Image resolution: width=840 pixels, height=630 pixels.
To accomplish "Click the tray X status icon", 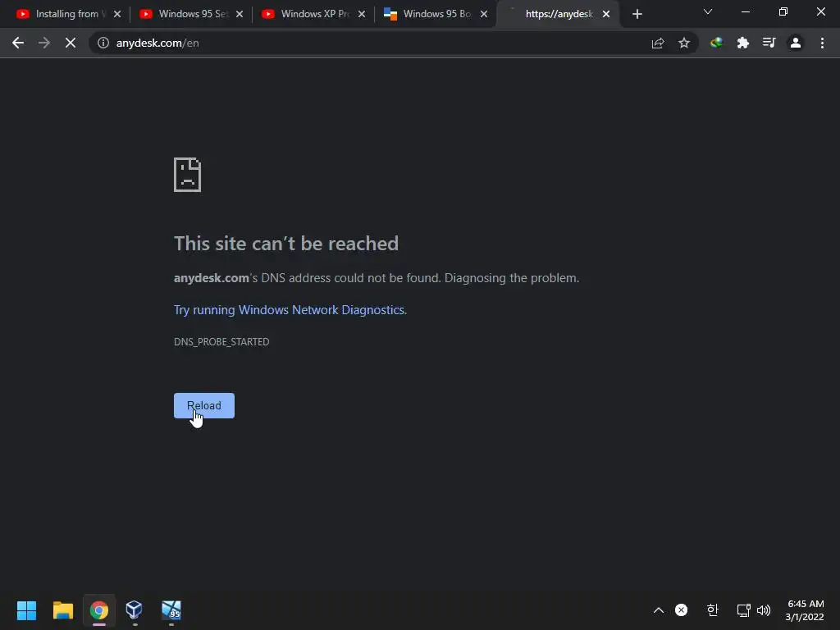I will coord(682,610).
